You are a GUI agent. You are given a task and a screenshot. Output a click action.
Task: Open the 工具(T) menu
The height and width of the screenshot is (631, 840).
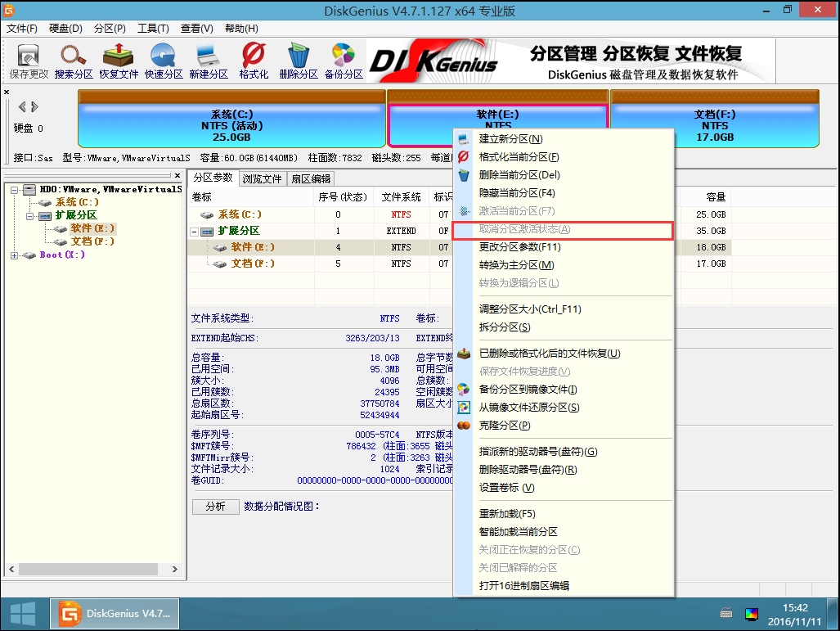click(x=153, y=29)
